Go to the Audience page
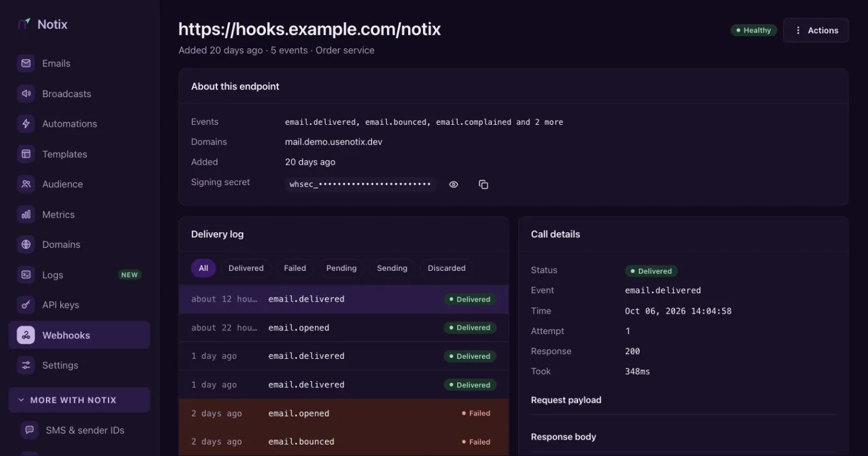 click(x=79, y=184)
